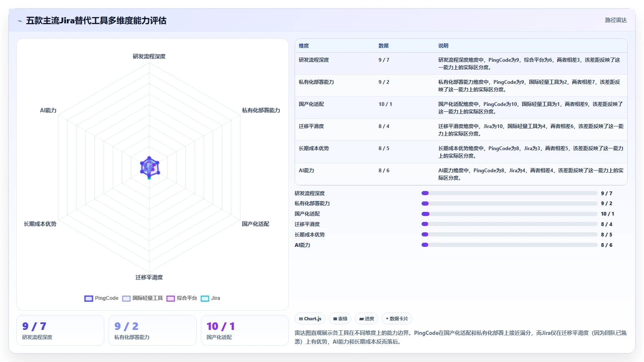Click the 说明 column header

click(443, 46)
